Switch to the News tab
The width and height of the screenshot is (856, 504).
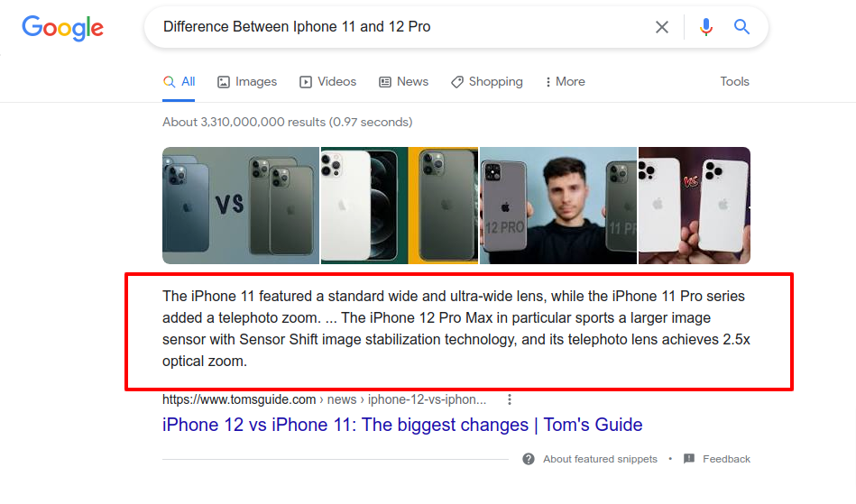(x=403, y=82)
